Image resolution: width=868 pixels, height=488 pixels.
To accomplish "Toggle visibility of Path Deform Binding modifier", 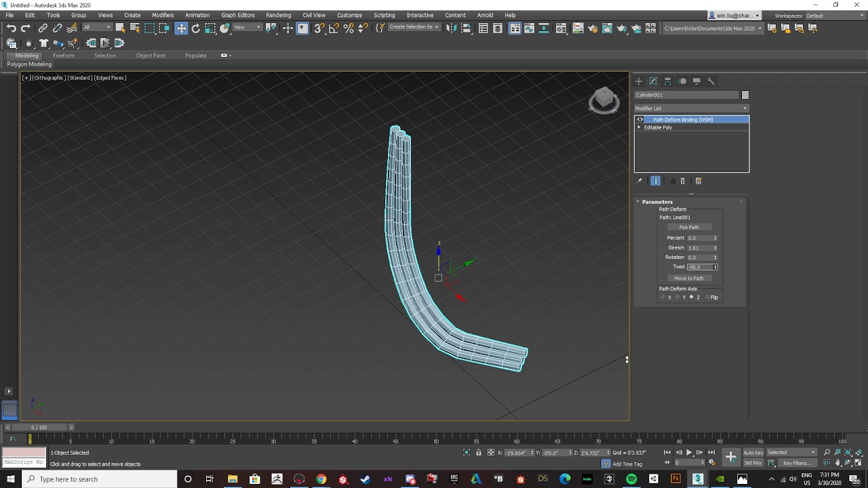I will pos(639,120).
